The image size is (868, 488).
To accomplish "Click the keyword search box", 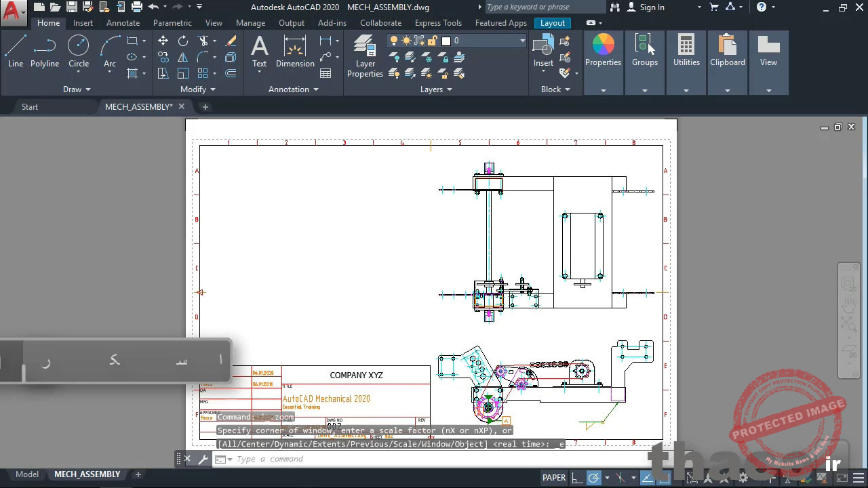I will 545,7.
